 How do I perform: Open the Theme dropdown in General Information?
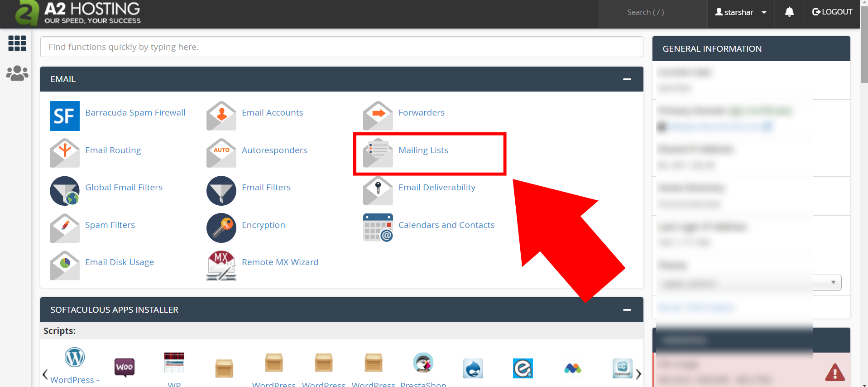[749, 283]
